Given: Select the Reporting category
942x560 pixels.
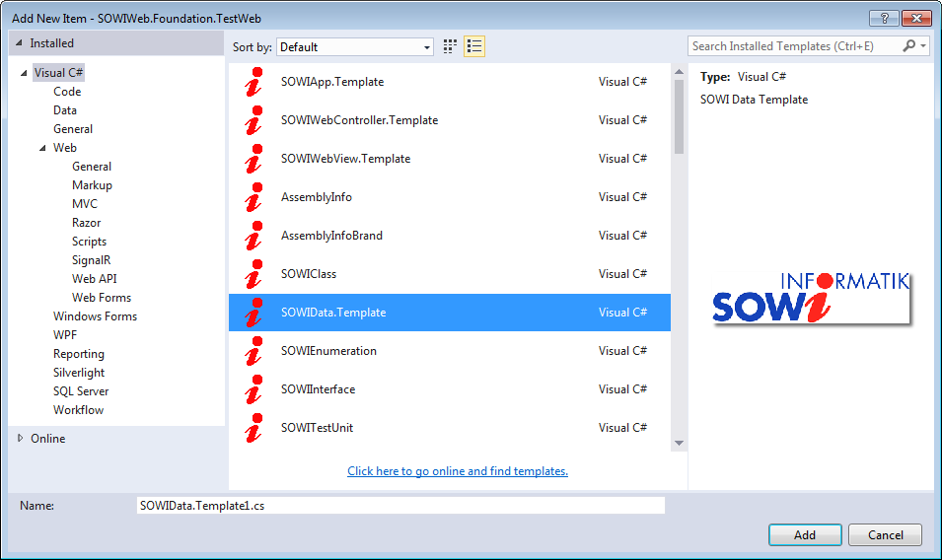Looking at the screenshot, I should pyautogui.click(x=79, y=354).
